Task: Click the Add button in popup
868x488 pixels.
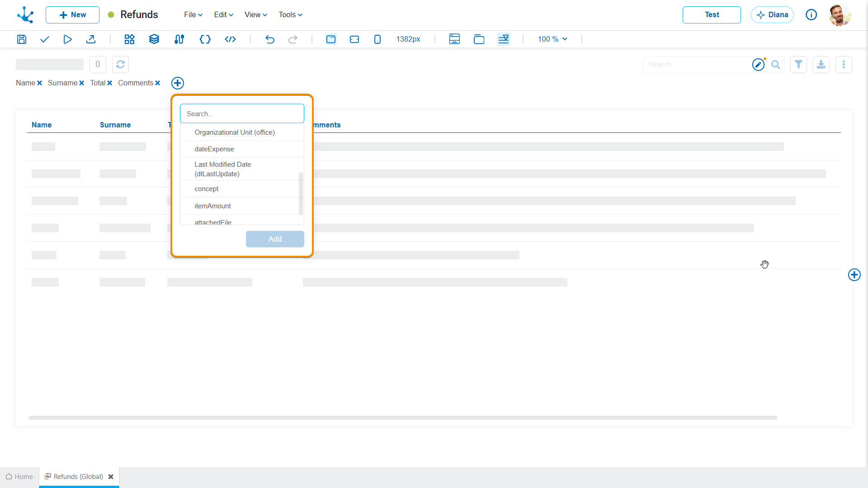Action: (x=275, y=239)
